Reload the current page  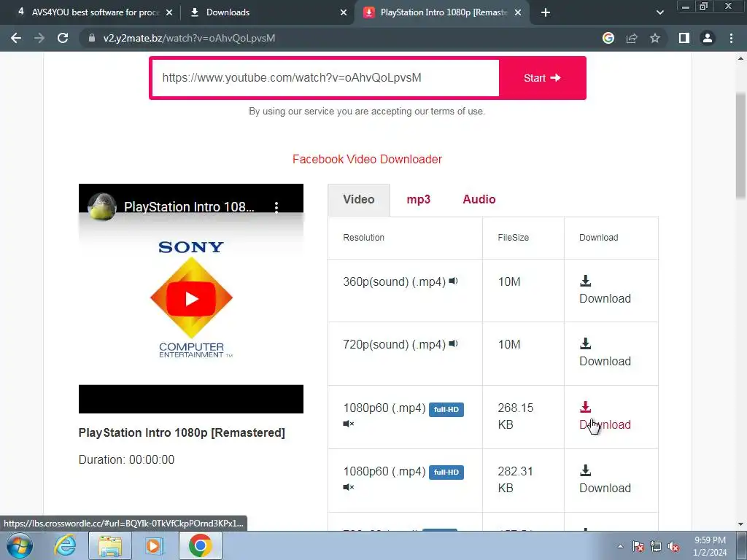coord(63,38)
